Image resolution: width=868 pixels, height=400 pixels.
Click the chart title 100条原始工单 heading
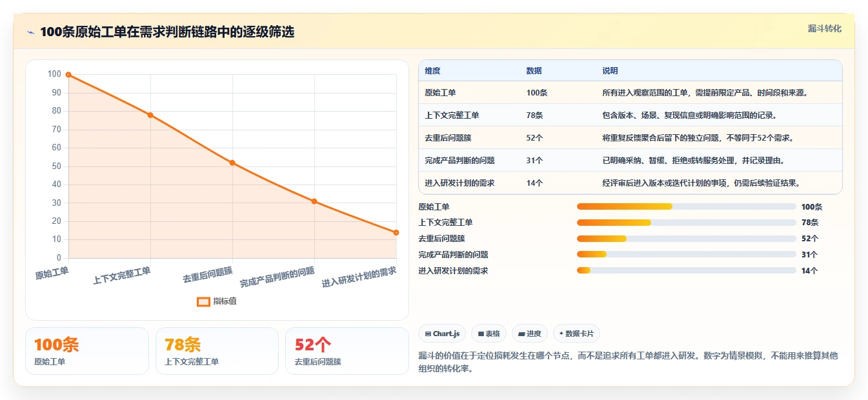click(167, 32)
